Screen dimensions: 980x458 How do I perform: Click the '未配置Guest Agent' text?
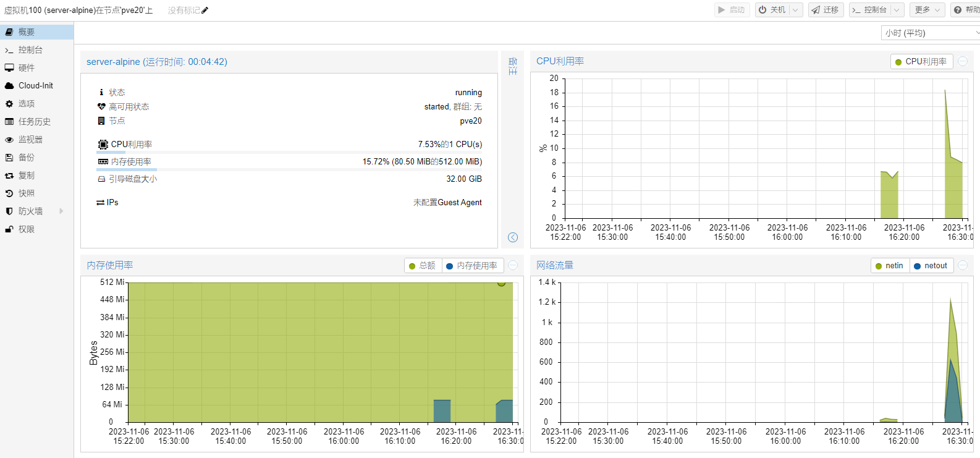click(447, 202)
